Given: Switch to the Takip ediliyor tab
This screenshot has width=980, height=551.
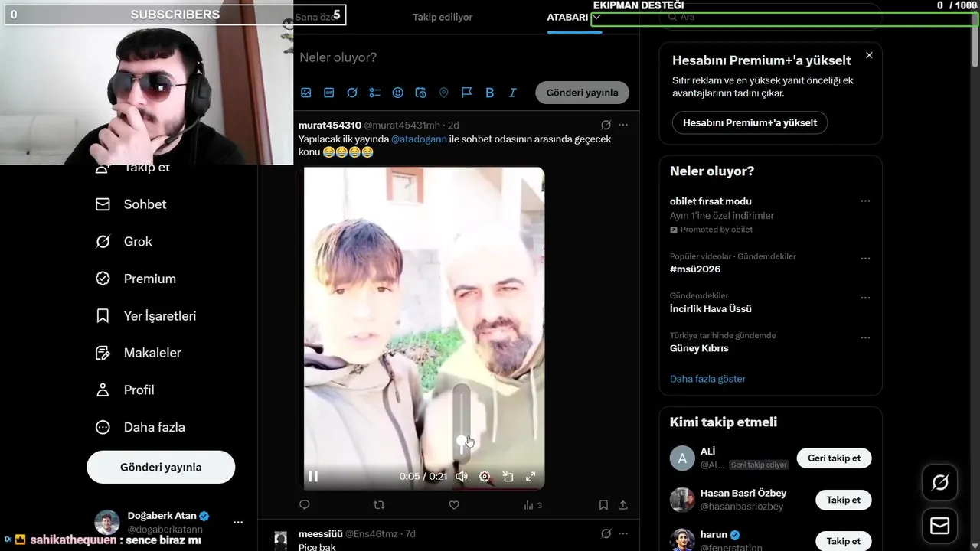Looking at the screenshot, I should tap(443, 17).
